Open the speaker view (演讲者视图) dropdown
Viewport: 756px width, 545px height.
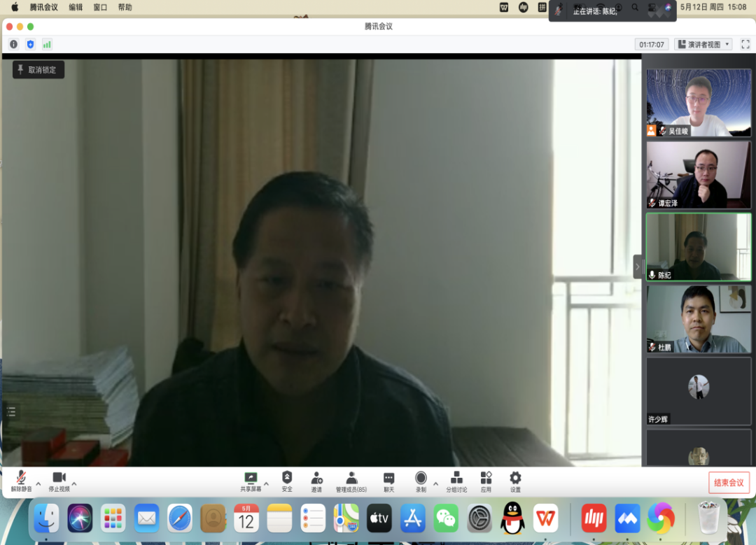click(703, 44)
